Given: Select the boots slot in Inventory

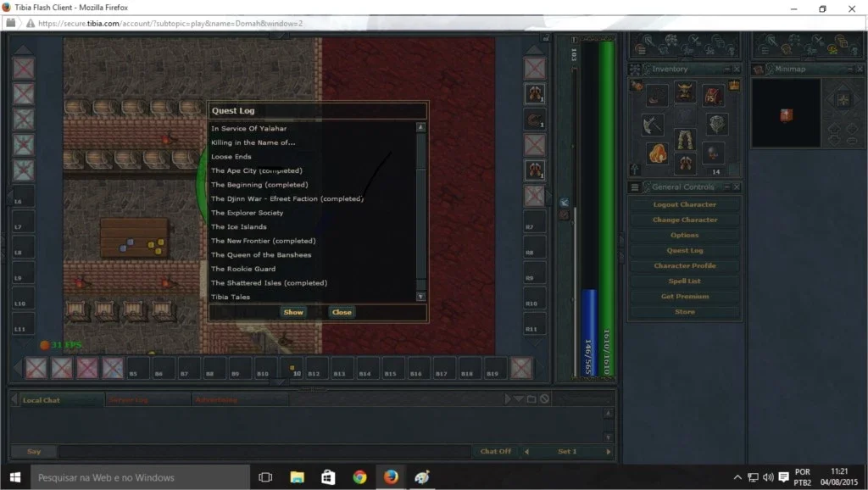Looking at the screenshot, I should click(685, 164).
